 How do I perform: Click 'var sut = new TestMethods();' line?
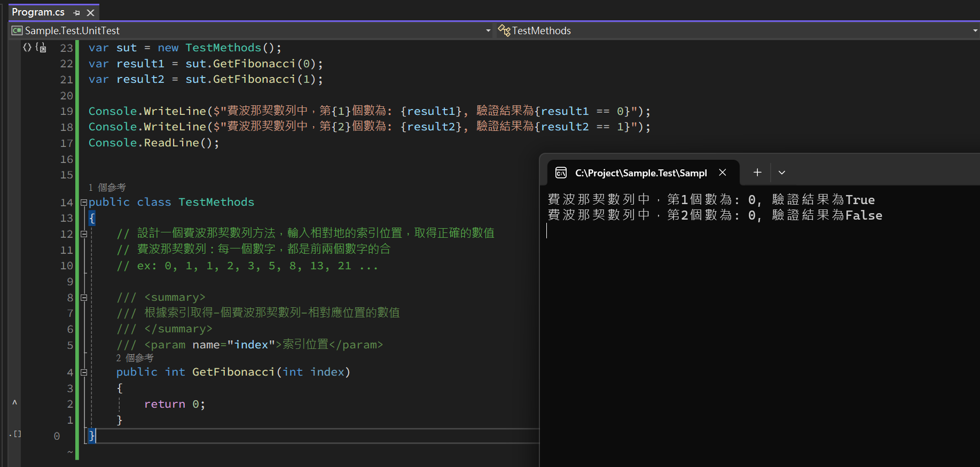(185, 48)
